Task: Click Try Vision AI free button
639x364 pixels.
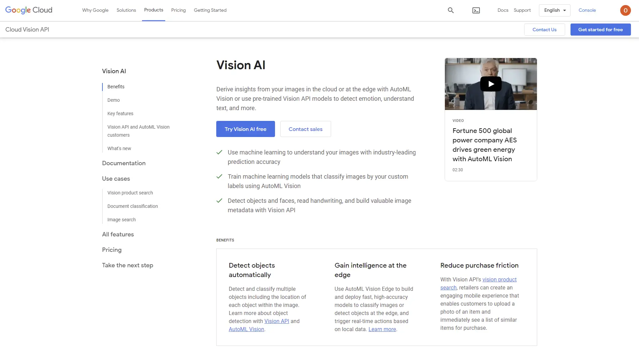Action: coord(245,129)
